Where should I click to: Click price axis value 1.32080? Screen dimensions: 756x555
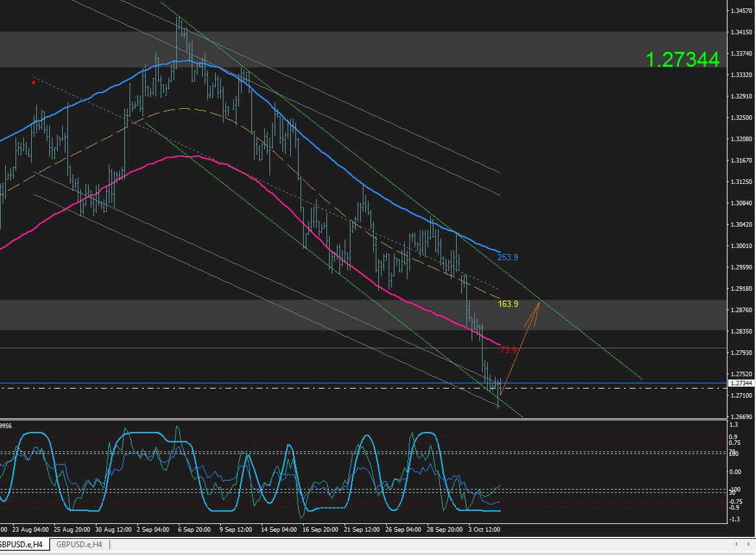[742, 139]
